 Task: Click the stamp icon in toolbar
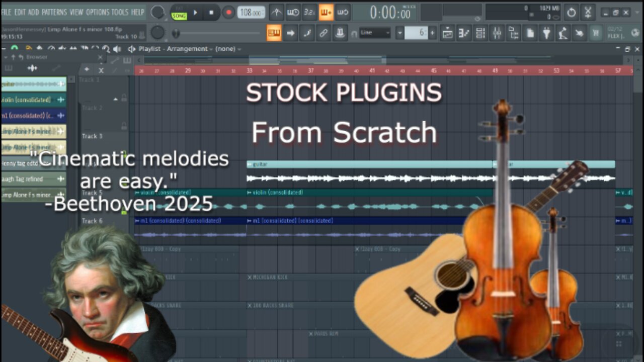(341, 33)
